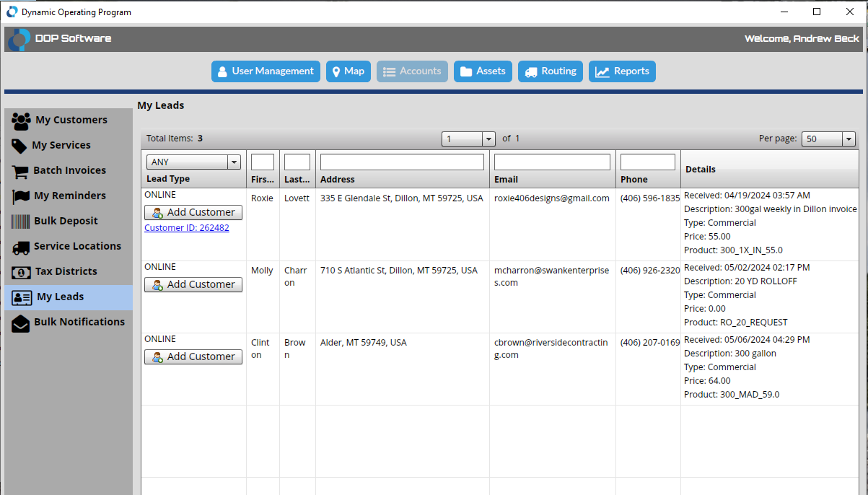Click the My Leads ID card icon

(x=22, y=297)
